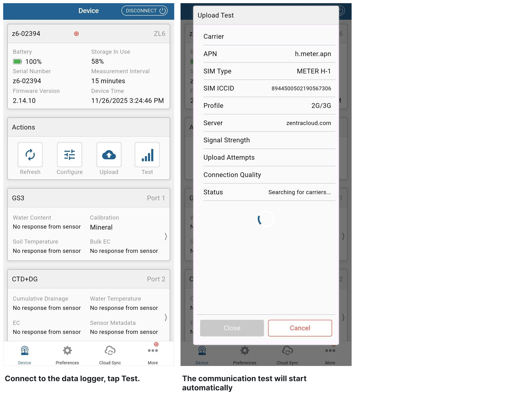This screenshot has width=532, height=397.
Task: Tap the Measurement Interval 15 minutes value
Action: pos(108,81)
